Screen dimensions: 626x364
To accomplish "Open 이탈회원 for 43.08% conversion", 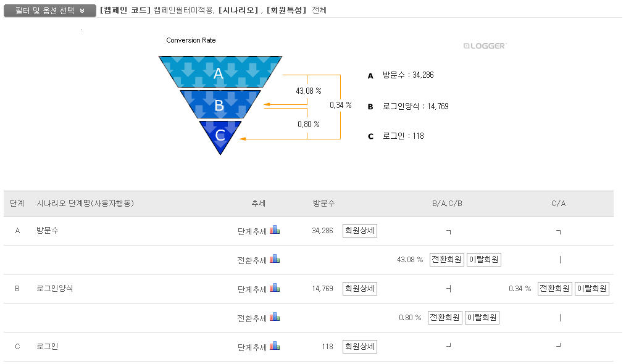I will [x=483, y=260].
